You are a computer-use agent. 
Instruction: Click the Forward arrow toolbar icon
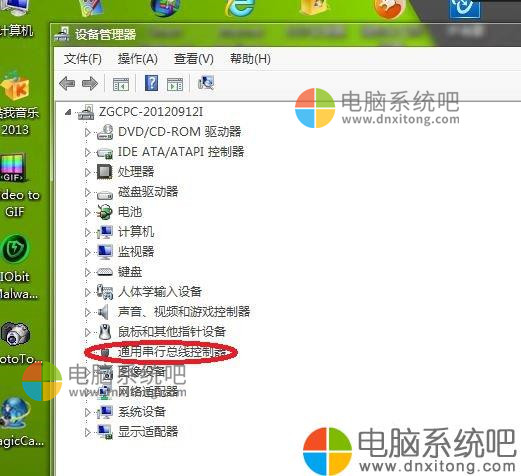[90, 83]
